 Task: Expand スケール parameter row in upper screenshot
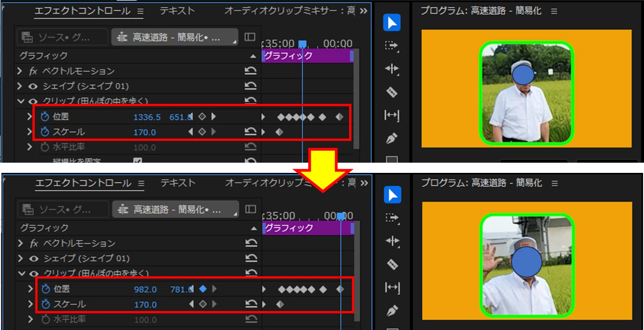30,132
